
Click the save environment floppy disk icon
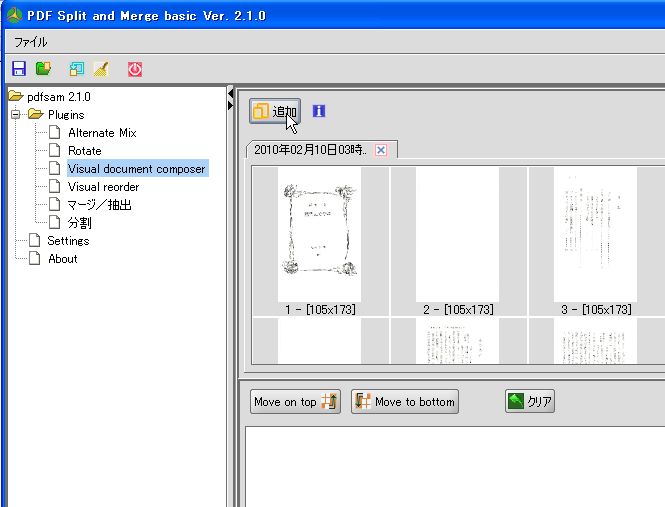point(19,69)
